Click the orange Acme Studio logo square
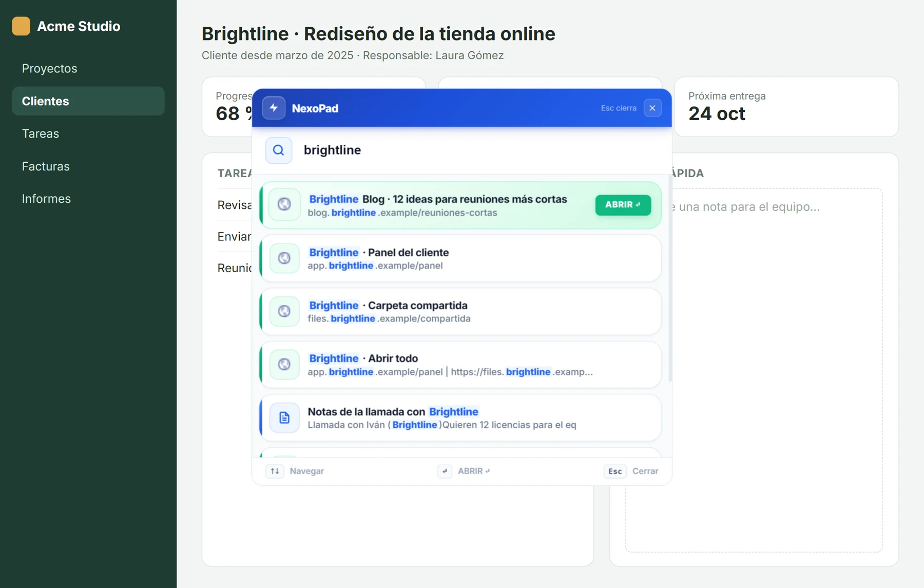924x588 pixels. (21, 26)
